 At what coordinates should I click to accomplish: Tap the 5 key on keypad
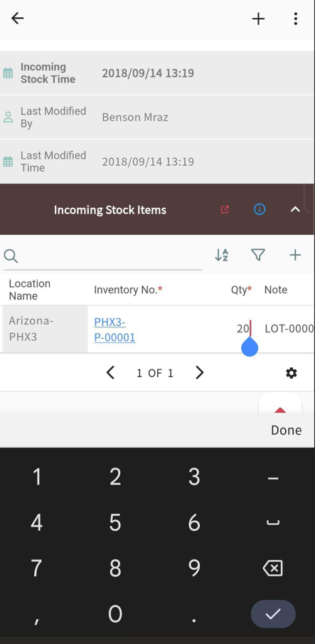(x=115, y=522)
